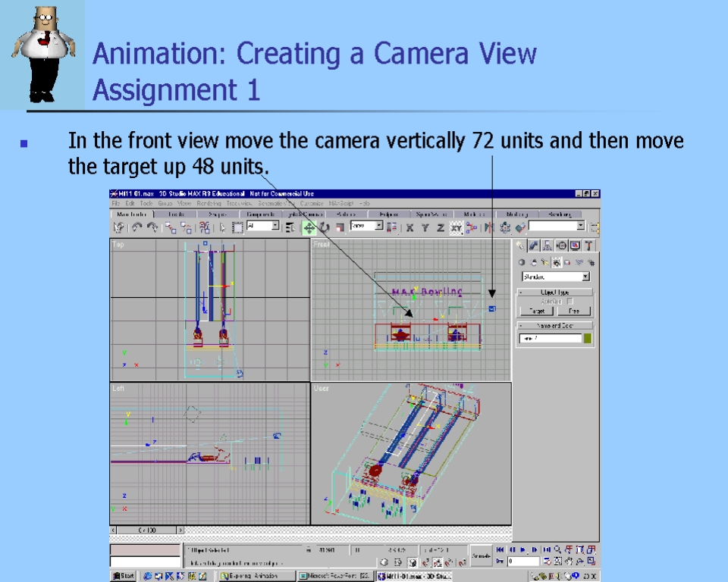Click the Target camera button

coord(536,311)
